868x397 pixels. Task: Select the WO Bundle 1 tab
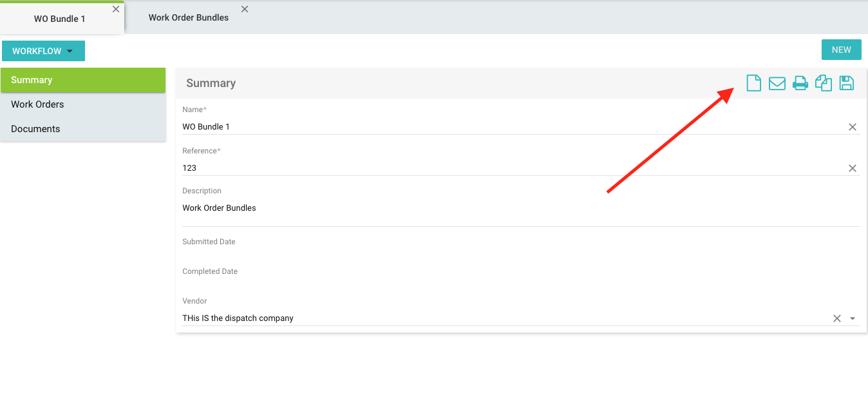[x=59, y=19]
